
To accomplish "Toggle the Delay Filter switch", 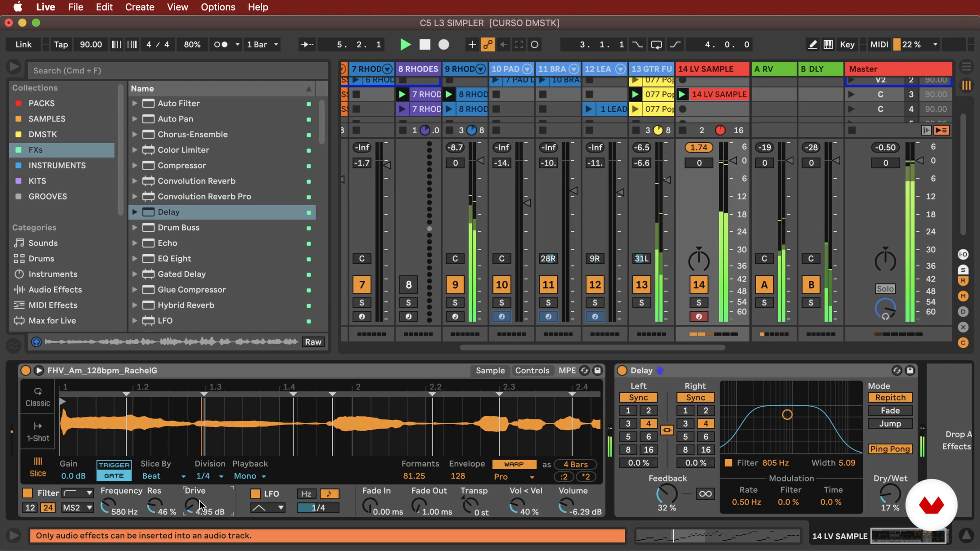I will [728, 463].
